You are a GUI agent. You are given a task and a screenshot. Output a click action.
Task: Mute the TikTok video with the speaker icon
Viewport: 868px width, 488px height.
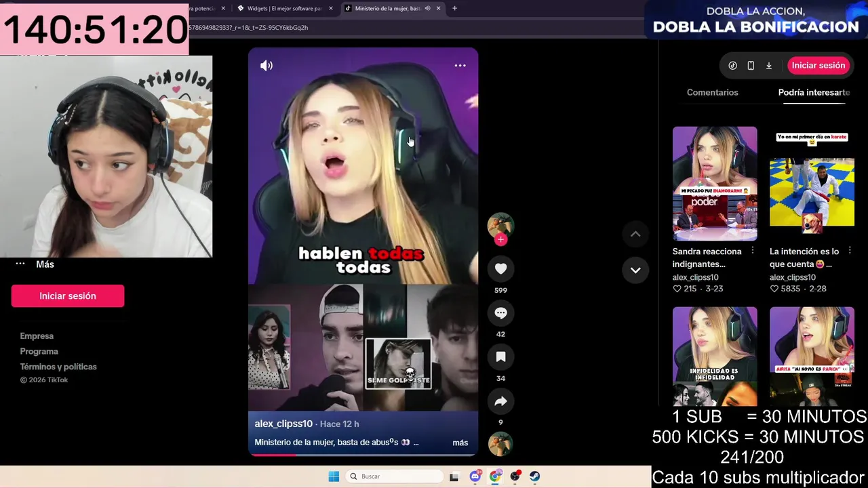click(267, 66)
